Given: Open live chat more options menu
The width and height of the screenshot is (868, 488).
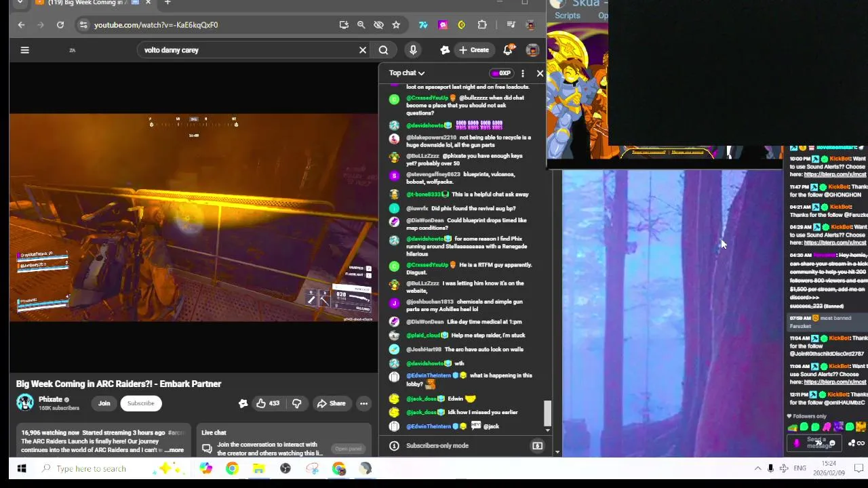Looking at the screenshot, I should [x=522, y=73].
